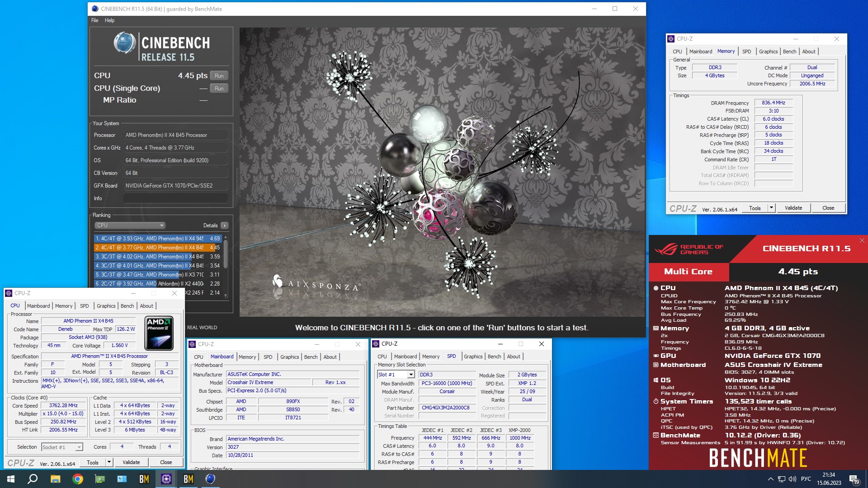868x488 pixels.
Task: Expand Tools arrow in bottom-left CPU-Z
Action: point(108,462)
